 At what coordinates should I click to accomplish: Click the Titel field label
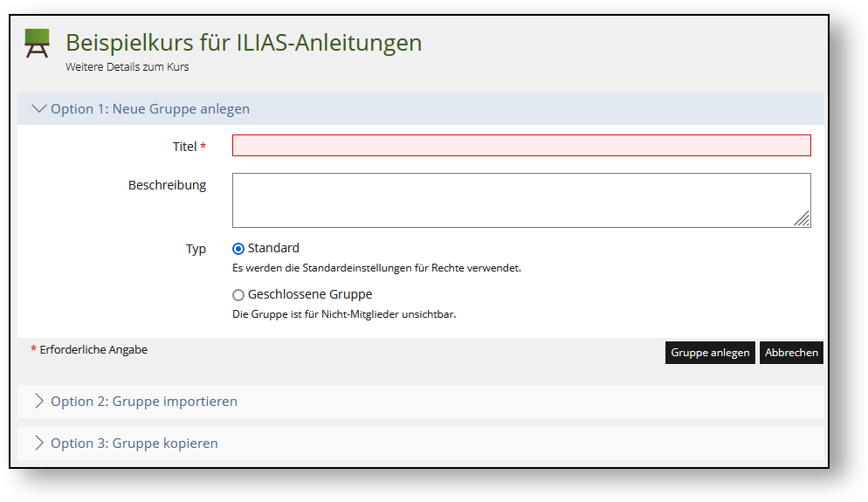[x=185, y=147]
